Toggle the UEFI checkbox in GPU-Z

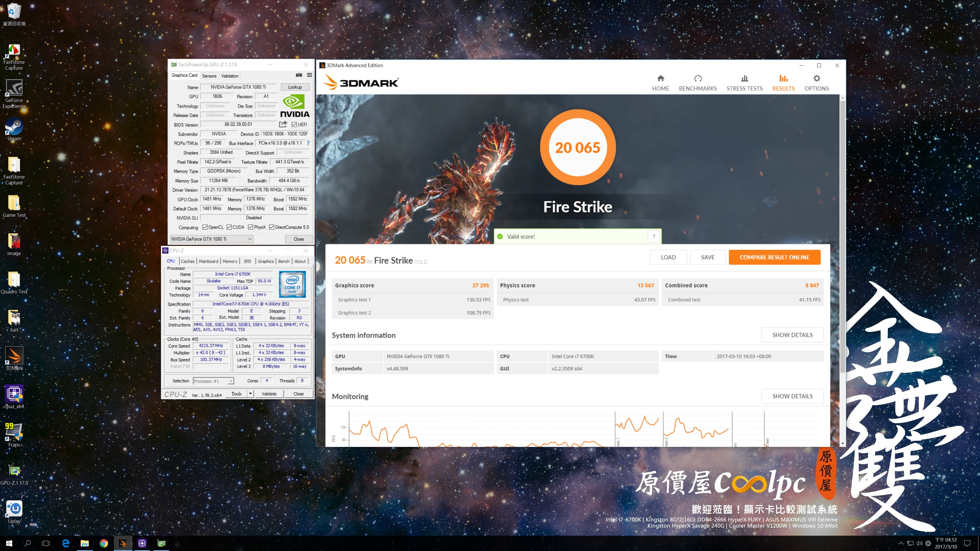(294, 125)
